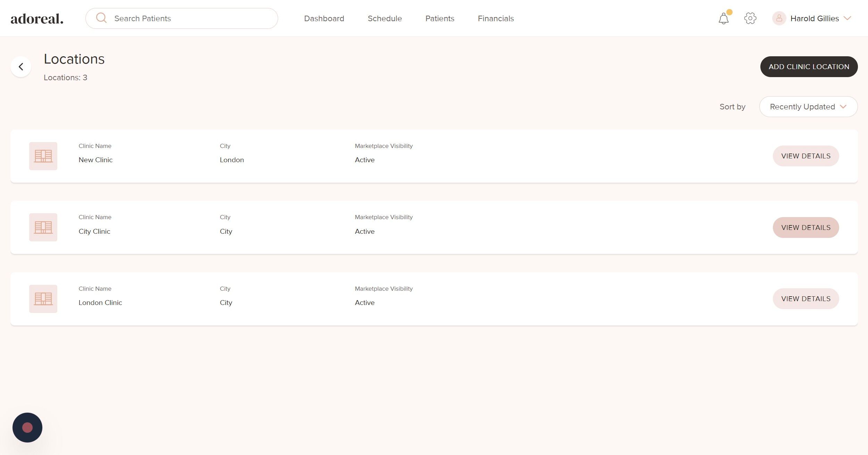
Task: Click the search magnifier icon
Action: coord(101,18)
